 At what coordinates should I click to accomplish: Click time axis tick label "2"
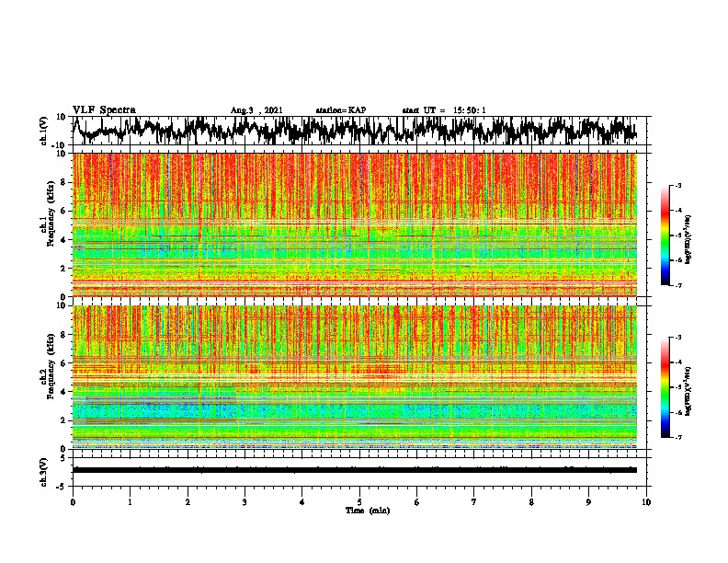tap(188, 502)
